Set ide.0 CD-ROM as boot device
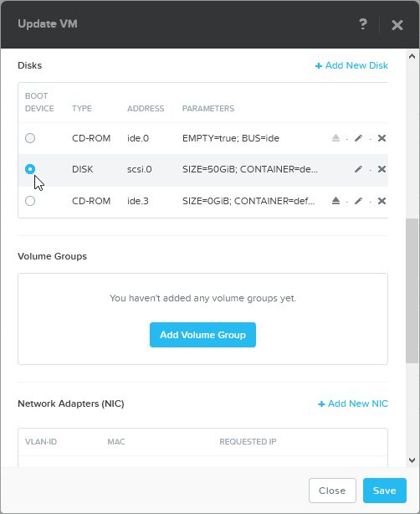This screenshot has height=514, width=420. (x=30, y=138)
